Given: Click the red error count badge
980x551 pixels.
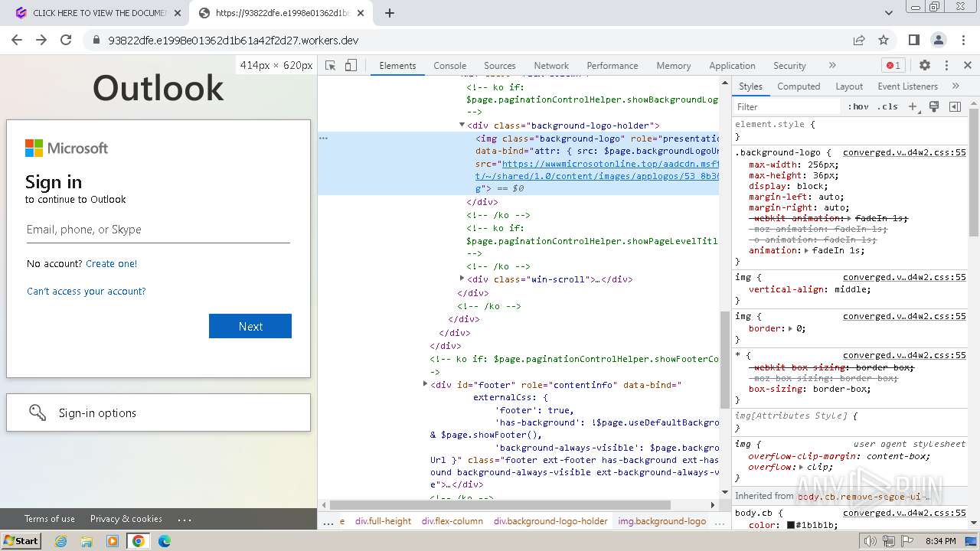Looking at the screenshot, I should pyautogui.click(x=893, y=66).
